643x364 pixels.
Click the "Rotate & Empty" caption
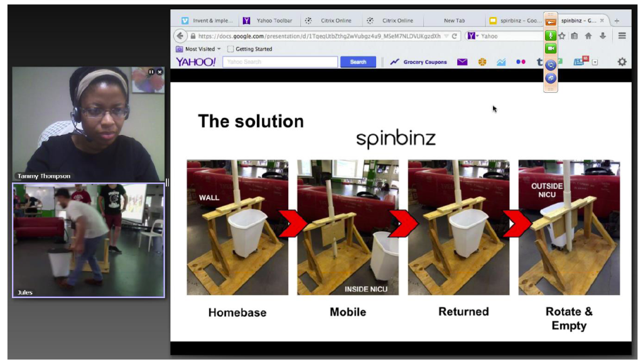(x=569, y=319)
